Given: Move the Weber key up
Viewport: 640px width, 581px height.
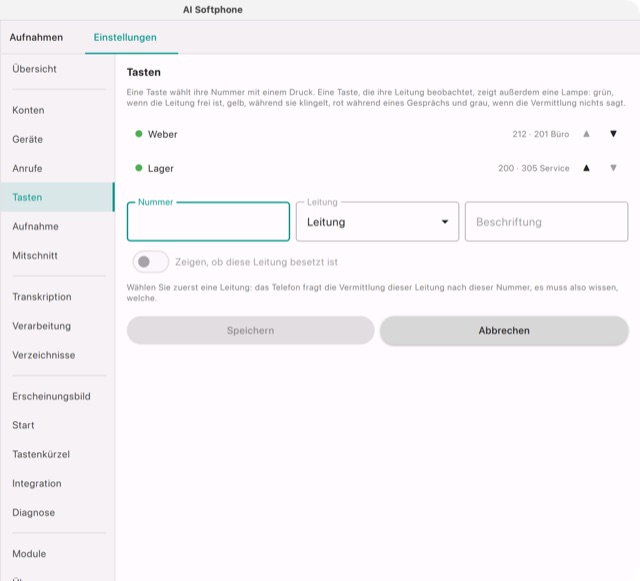Looking at the screenshot, I should click(586, 134).
